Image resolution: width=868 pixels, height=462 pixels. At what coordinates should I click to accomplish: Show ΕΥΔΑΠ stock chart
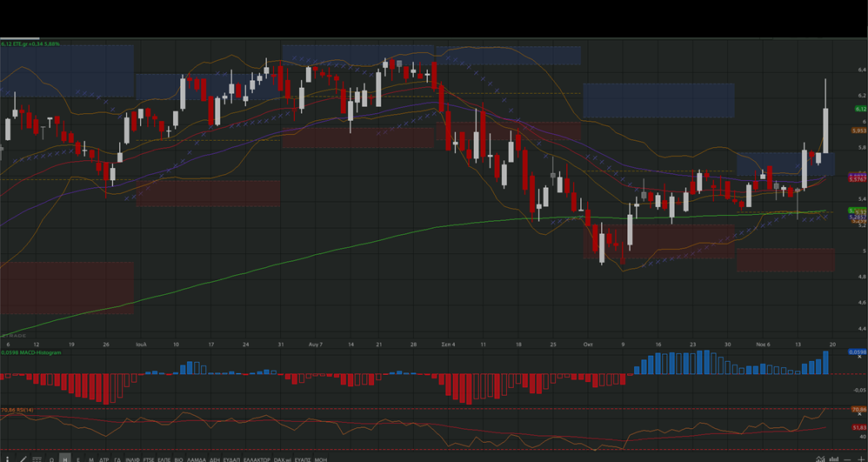pos(231,459)
